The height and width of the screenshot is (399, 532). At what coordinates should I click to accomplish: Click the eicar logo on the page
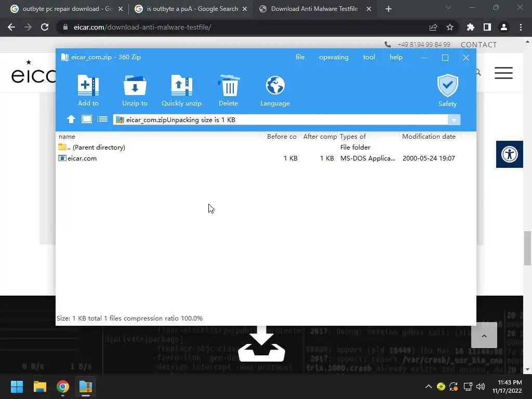[33, 72]
